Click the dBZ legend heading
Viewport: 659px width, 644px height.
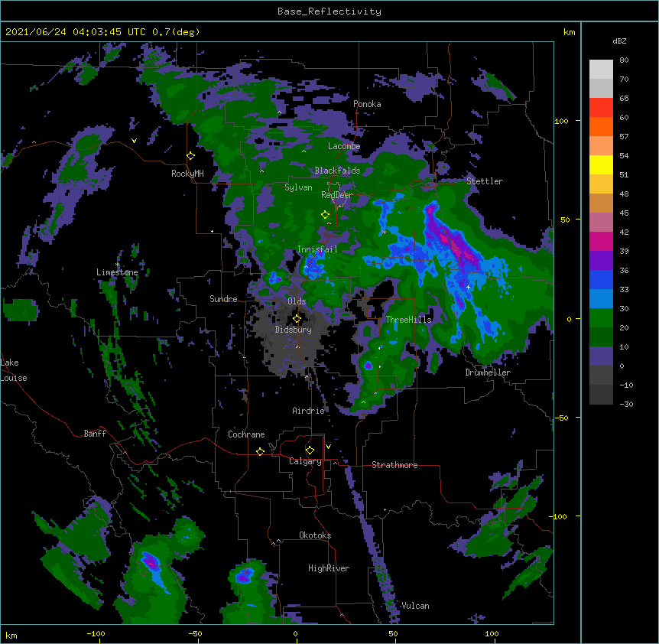pyautogui.click(x=619, y=41)
